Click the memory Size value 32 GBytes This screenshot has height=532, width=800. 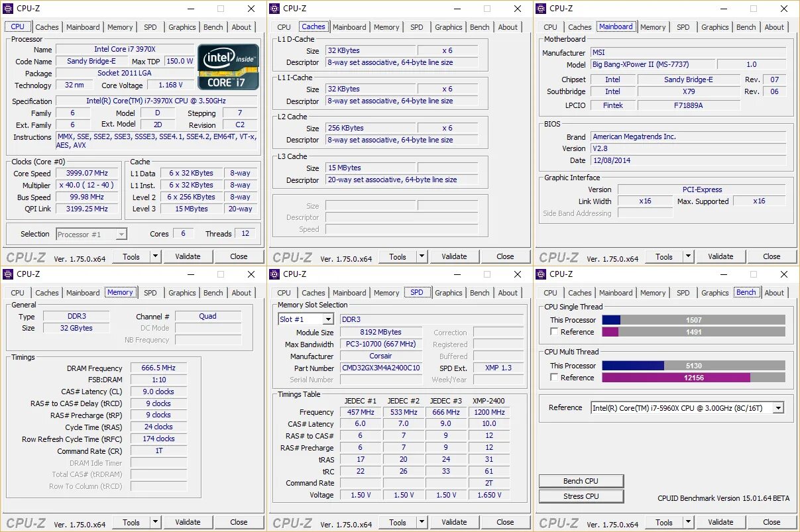(76, 328)
